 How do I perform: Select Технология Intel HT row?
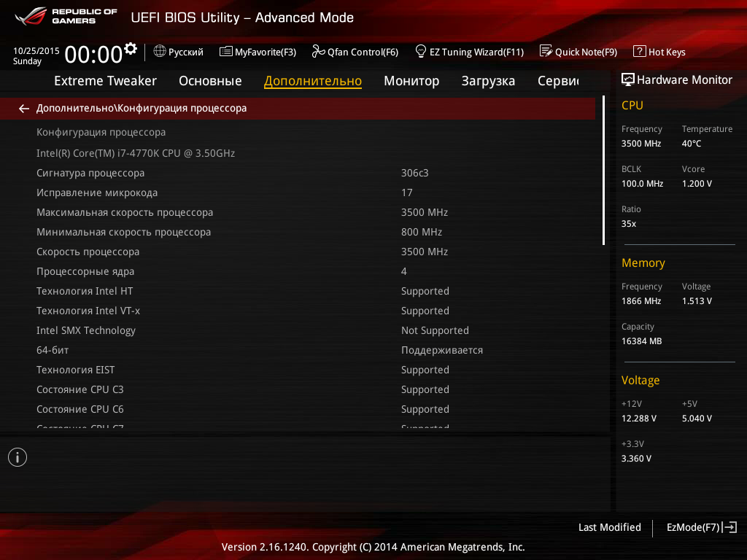tap(298, 291)
